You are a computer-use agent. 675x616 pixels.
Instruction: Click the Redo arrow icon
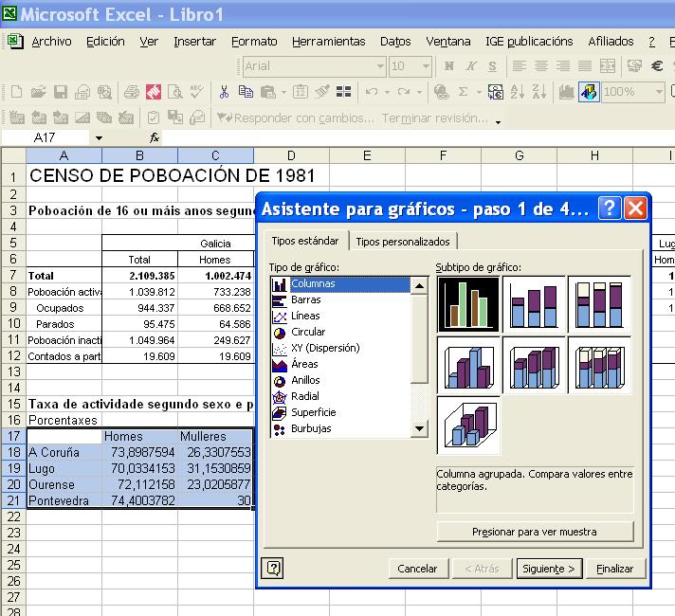pos(404,92)
